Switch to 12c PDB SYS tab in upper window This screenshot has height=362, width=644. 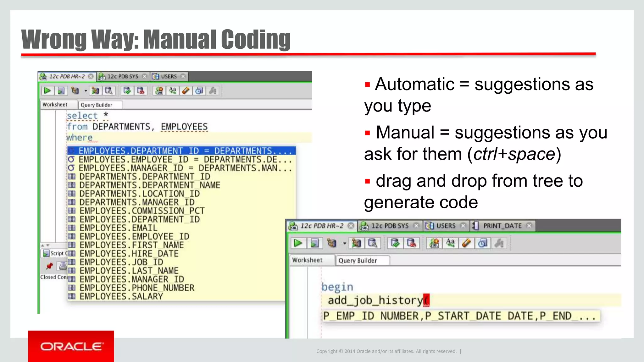point(123,76)
